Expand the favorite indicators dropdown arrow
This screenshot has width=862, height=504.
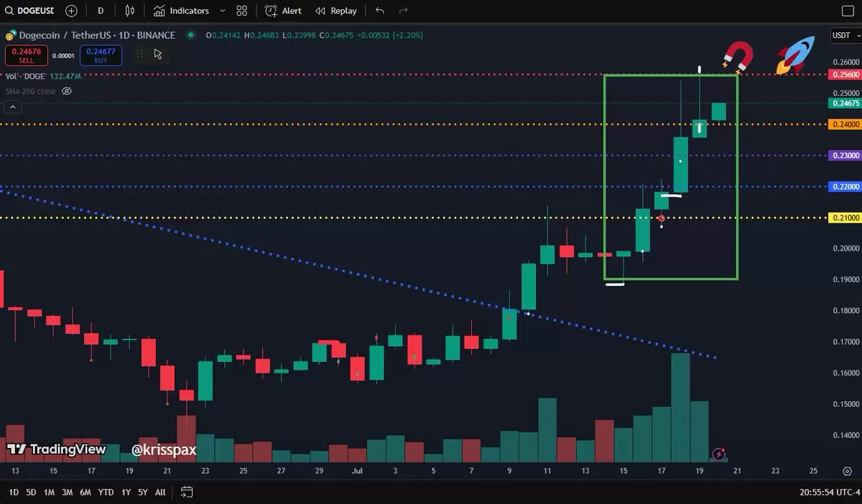pyautogui.click(x=221, y=11)
